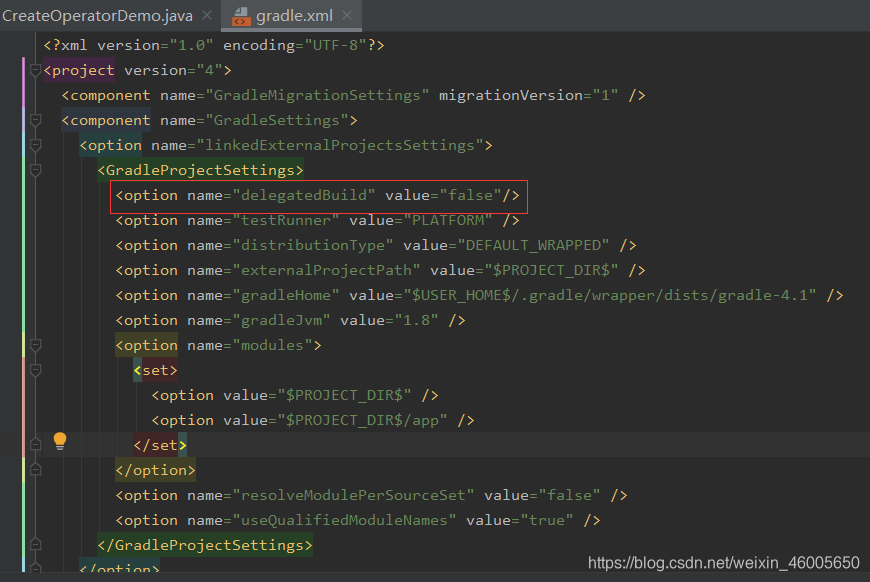Click the useQualifiedModuleNames true value
The height and width of the screenshot is (582, 870).
550,520
